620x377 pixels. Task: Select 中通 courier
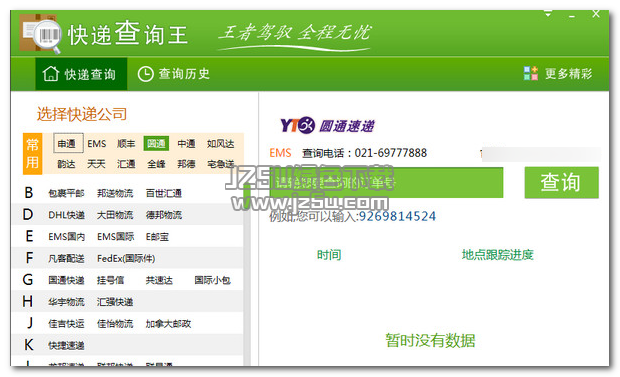(x=186, y=144)
